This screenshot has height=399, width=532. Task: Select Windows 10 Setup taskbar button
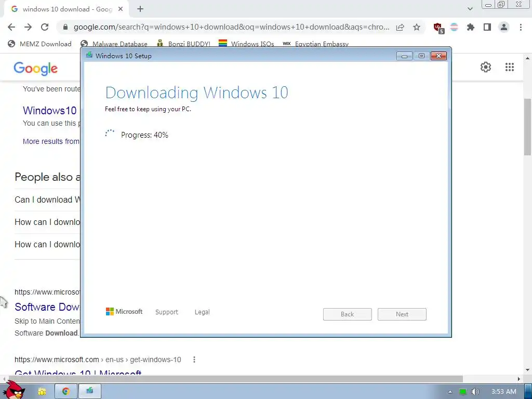(x=89, y=391)
